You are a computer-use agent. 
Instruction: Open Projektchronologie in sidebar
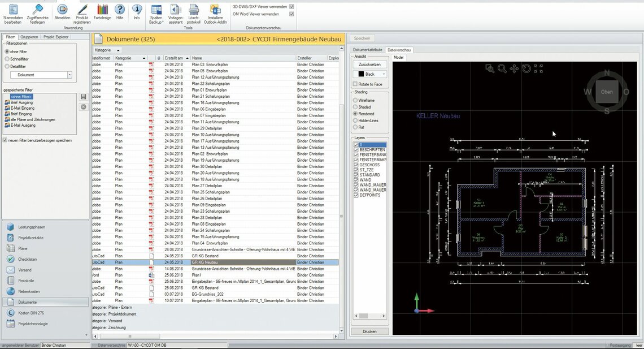pyautogui.click(x=45, y=324)
